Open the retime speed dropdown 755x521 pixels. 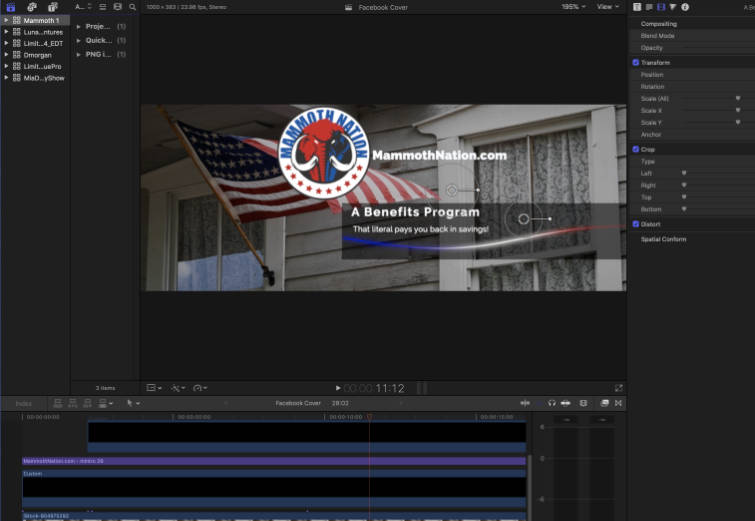[200, 388]
